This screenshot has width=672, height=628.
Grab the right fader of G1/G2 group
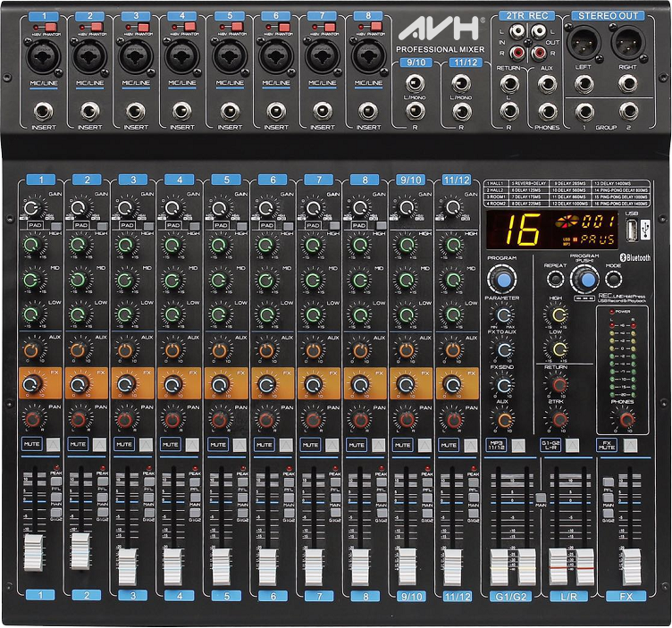[526, 566]
